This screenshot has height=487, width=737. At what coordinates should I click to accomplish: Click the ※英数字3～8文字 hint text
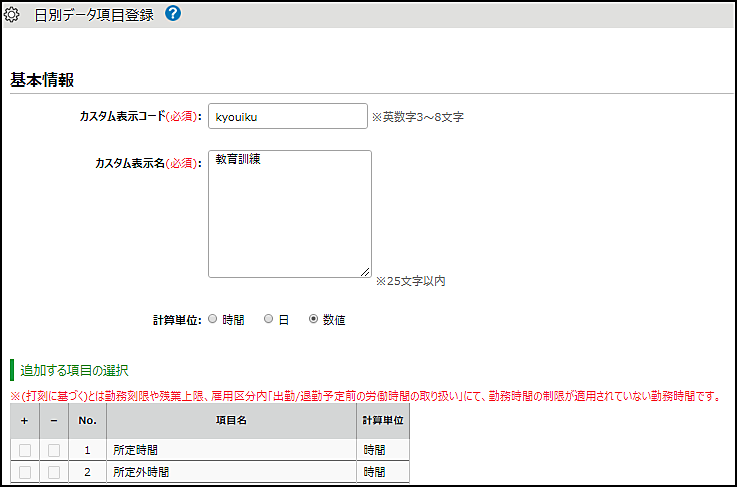pos(418,117)
